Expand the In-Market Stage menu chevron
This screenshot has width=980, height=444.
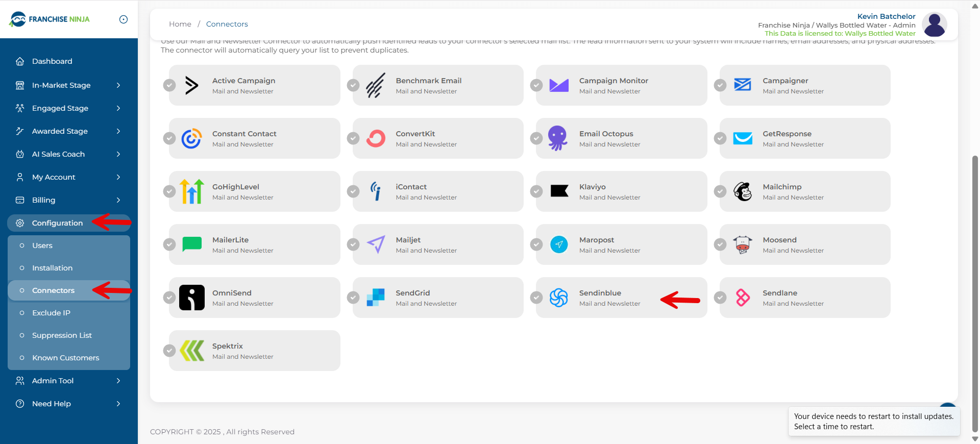pyautogui.click(x=118, y=85)
